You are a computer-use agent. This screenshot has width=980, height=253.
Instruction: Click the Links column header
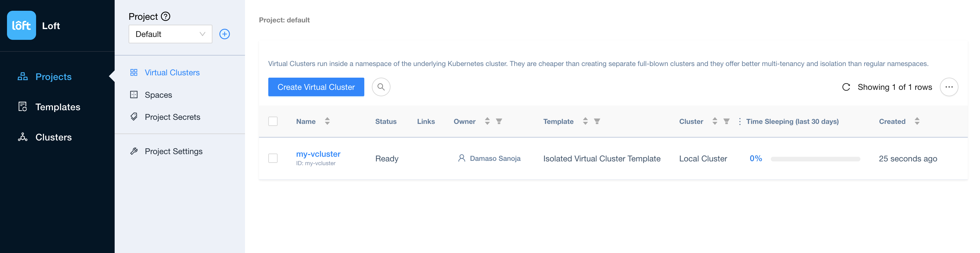point(426,121)
